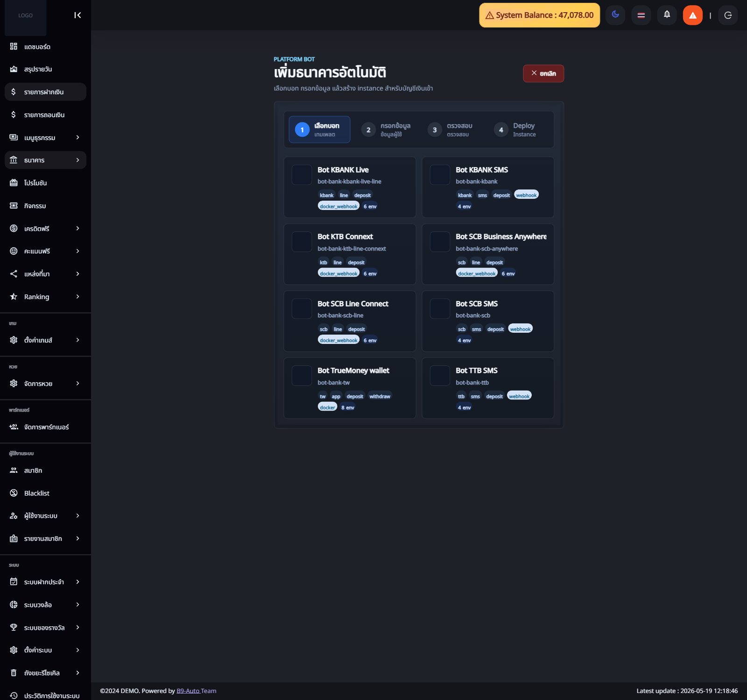The height and width of the screenshot is (700, 747).
Task: Open activities ticket icon
Action: point(14,206)
